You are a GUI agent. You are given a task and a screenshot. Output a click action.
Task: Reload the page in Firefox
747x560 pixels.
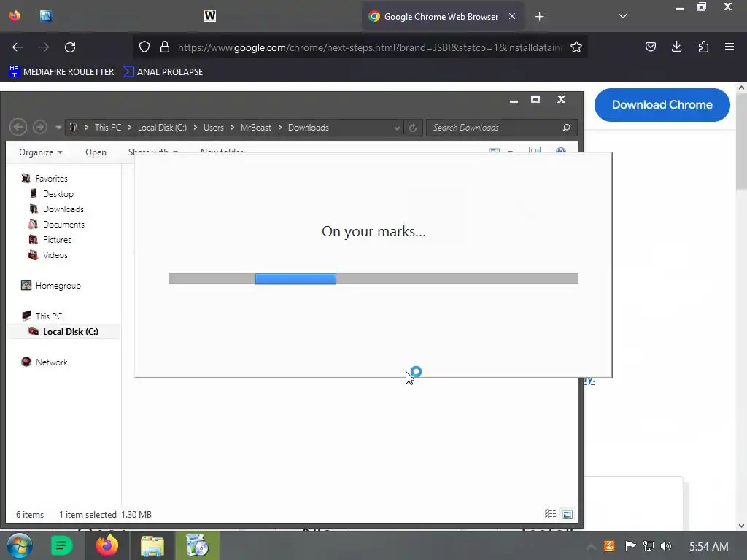pos(70,47)
